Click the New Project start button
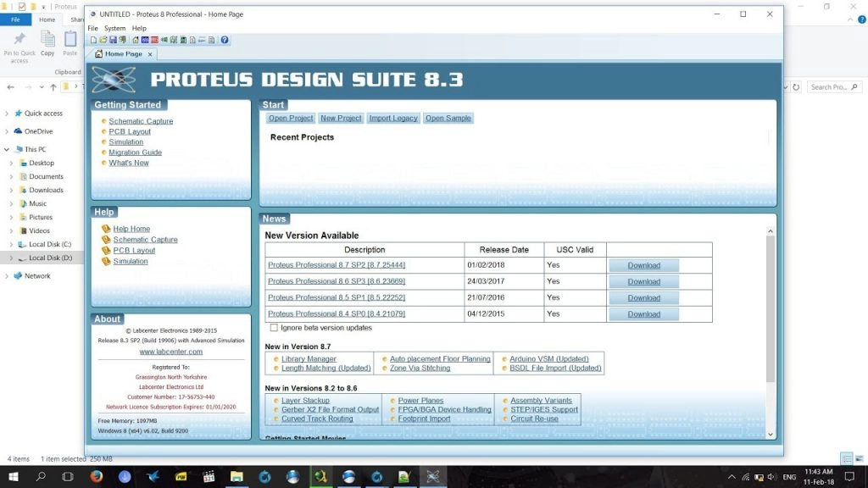Image resolution: width=868 pixels, height=488 pixels. click(x=341, y=118)
